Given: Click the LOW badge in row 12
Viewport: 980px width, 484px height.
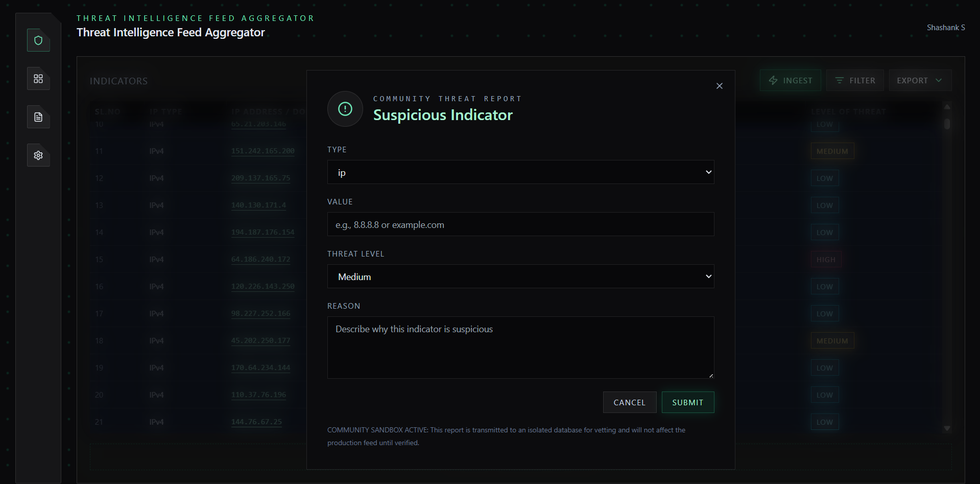Looking at the screenshot, I should click(x=825, y=178).
